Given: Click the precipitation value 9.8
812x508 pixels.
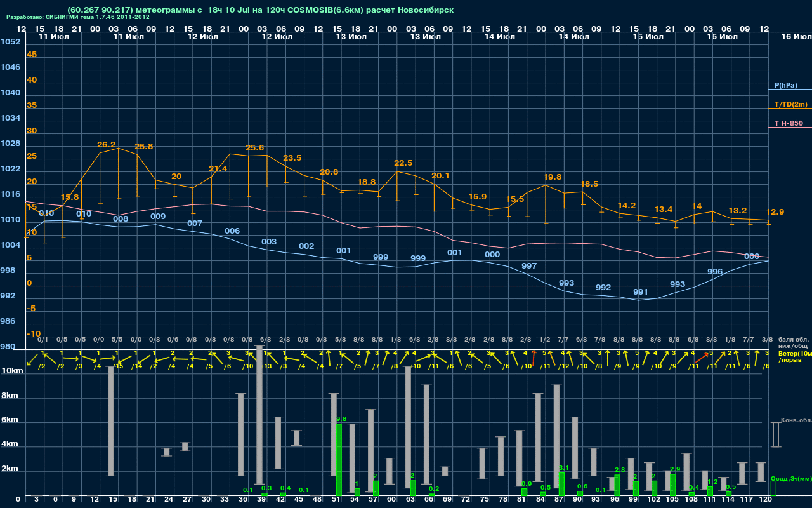Looking at the screenshot, I should point(341,419).
